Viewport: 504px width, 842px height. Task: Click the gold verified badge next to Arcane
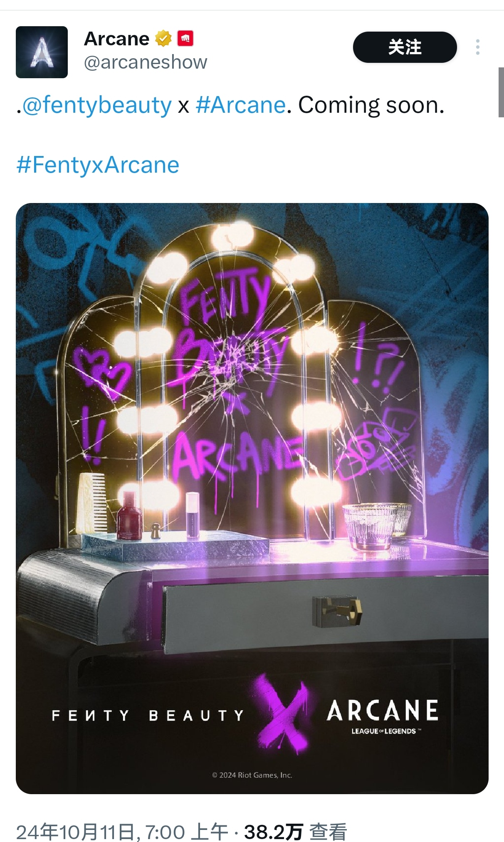163,39
